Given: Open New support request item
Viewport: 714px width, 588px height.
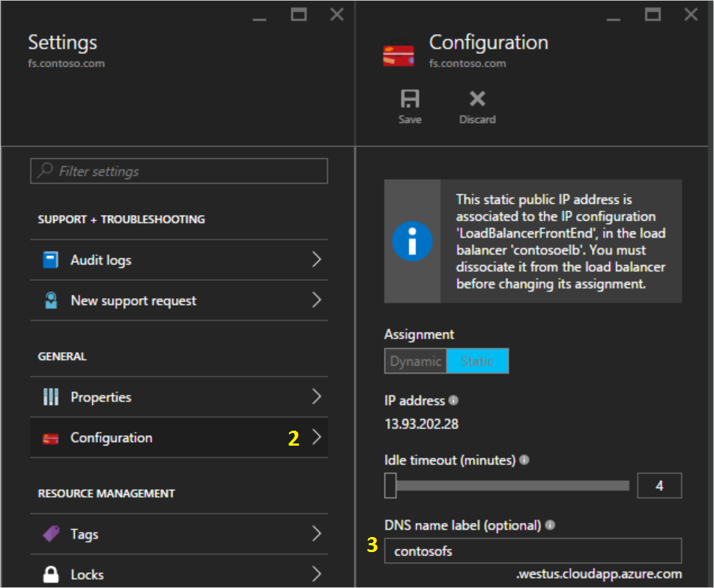Looking at the screenshot, I should coord(179,300).
